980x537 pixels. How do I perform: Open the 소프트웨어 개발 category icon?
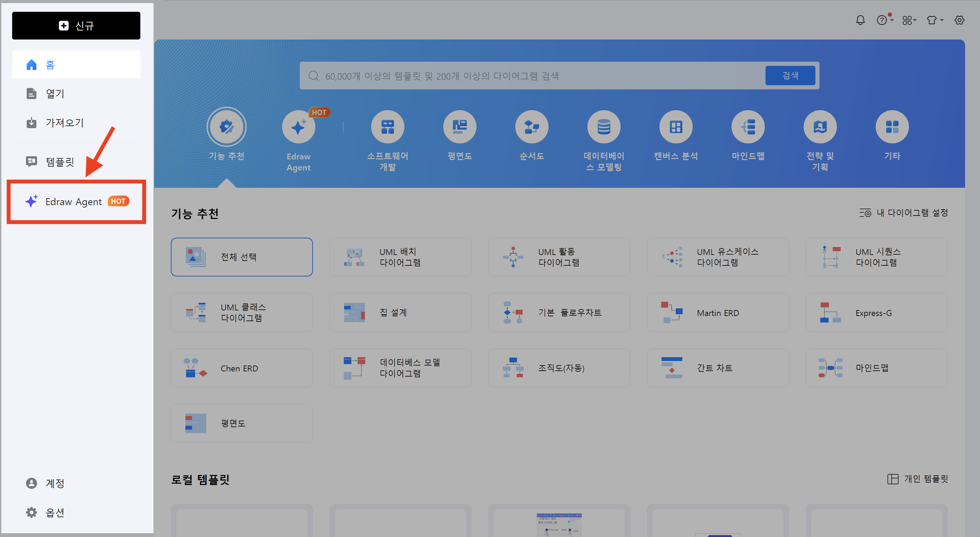click(x=387, y=127)
